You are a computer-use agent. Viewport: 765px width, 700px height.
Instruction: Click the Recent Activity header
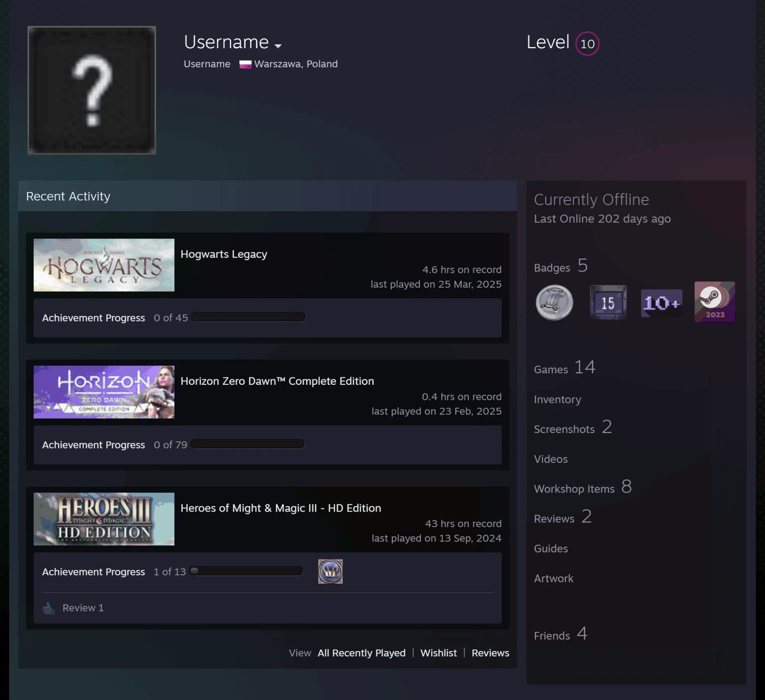(x=268, y=196)
